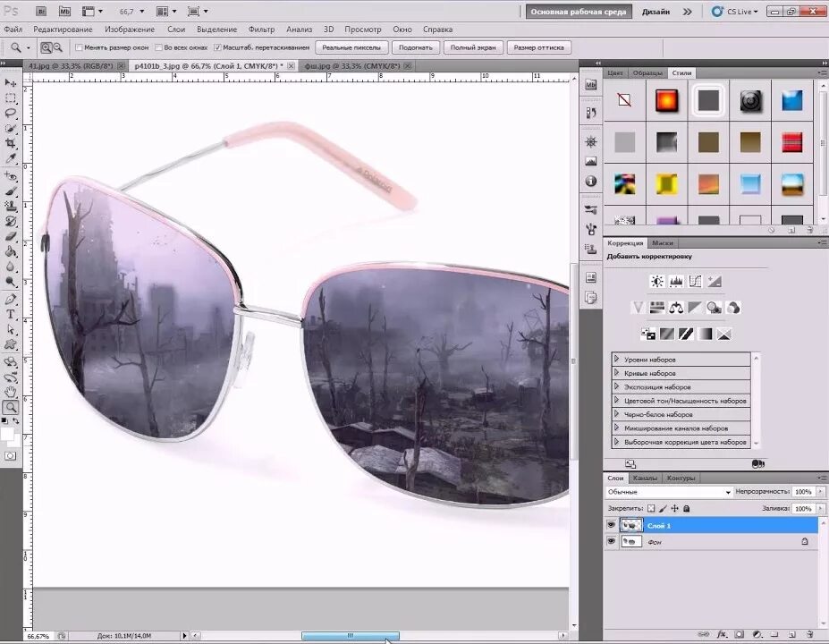Open the Фильтр menu
Screen dimensions: 829x644
pyautogui.click(x=262, y=30)
